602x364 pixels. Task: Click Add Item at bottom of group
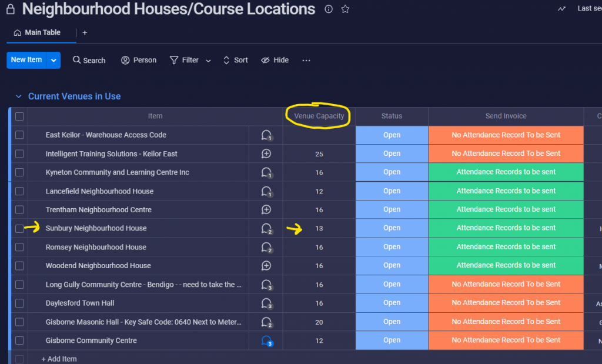(x=59, y=359)
